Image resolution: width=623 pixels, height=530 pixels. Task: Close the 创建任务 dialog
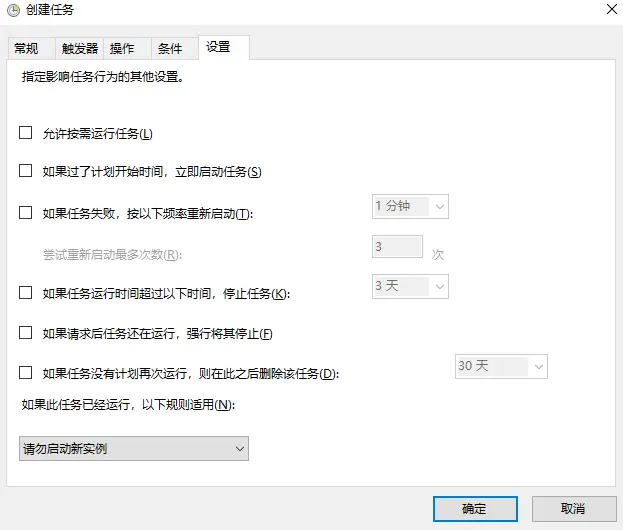pyautogui.click(x=612, y=9)
